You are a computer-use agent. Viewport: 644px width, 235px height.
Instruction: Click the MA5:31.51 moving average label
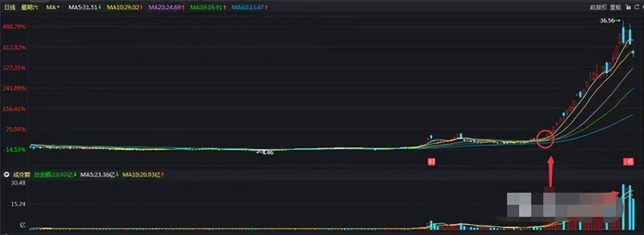tap(85, 8)
